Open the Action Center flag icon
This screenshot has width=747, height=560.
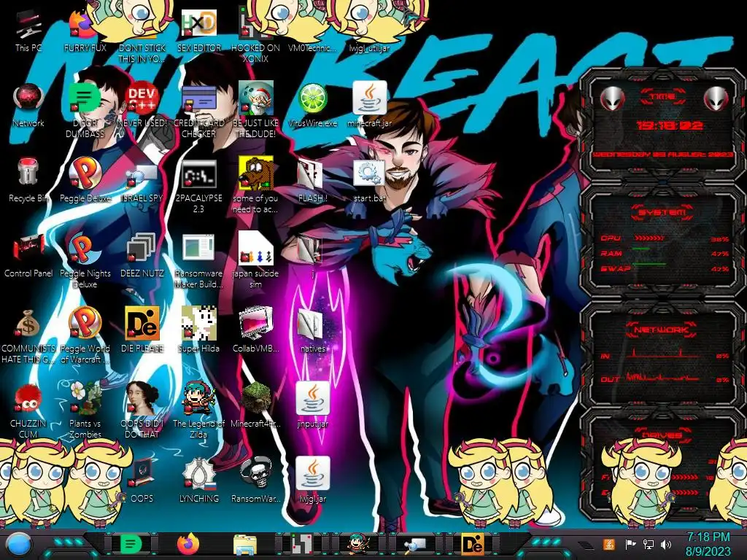[x=631, y=544]
